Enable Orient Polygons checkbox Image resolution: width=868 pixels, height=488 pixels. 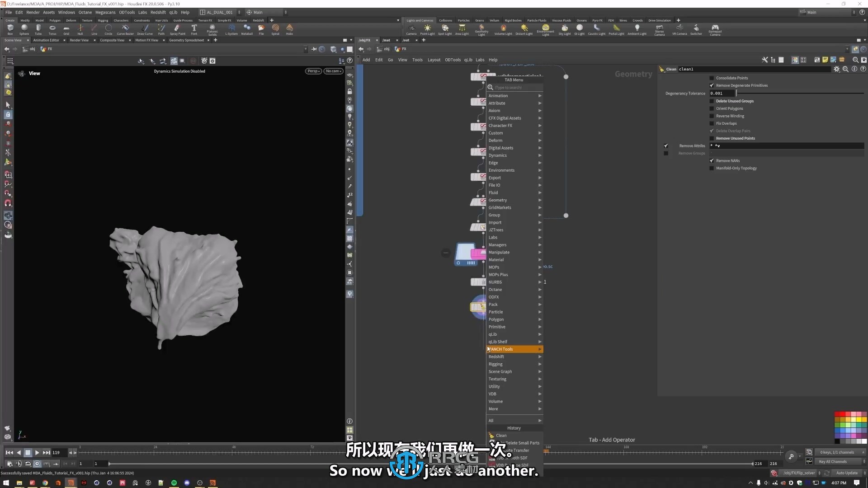pyautogui.click(x=712, y=108)
